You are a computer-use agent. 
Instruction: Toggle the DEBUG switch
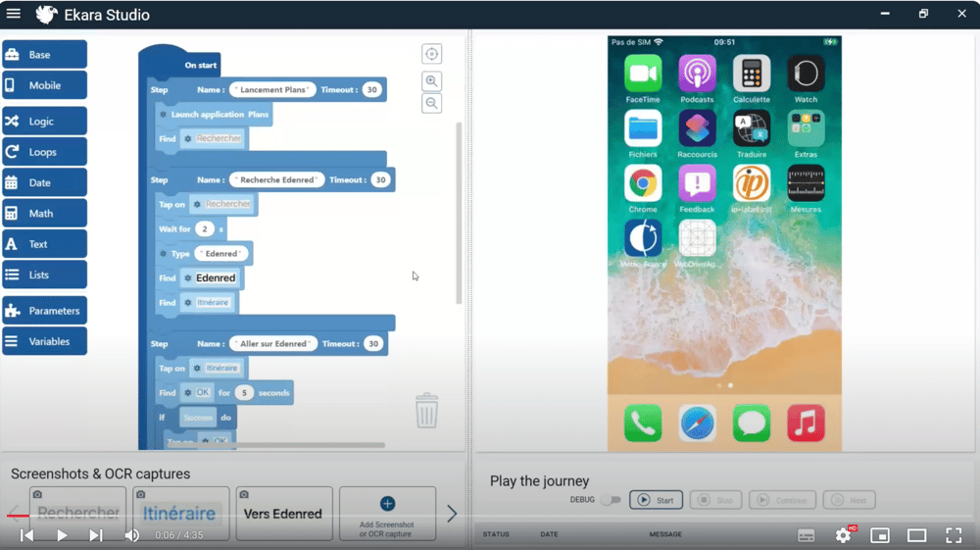[611, 500]
